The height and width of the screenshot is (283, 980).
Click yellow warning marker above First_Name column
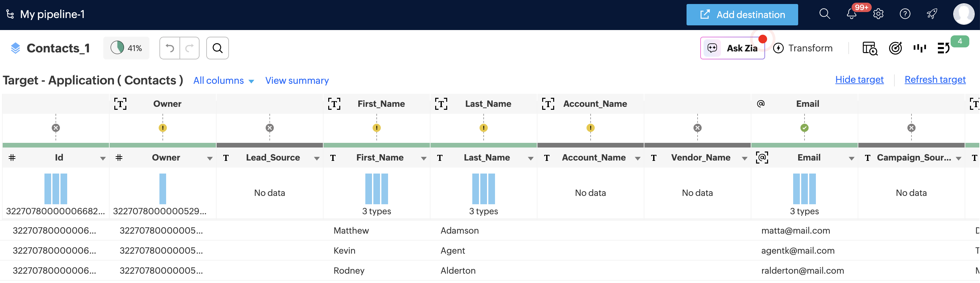point(377,128)
